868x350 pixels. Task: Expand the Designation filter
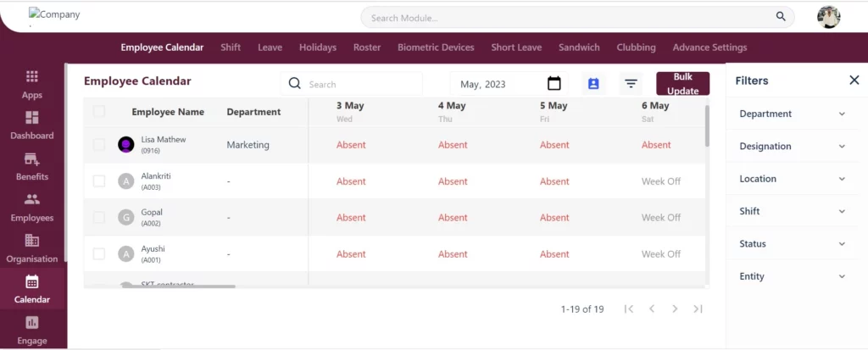point(793,147)
